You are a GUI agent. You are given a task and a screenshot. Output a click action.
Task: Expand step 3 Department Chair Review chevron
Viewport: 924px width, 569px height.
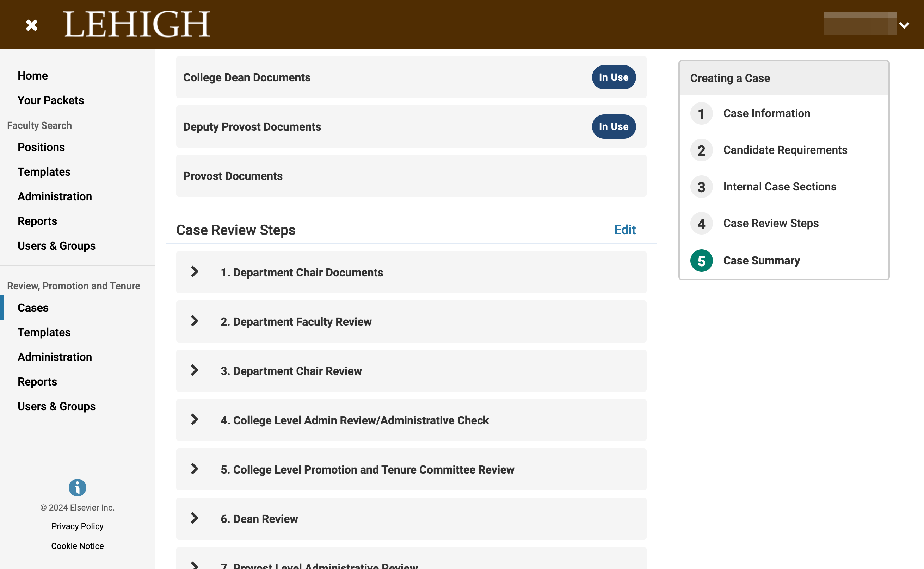tap(194, 370)
